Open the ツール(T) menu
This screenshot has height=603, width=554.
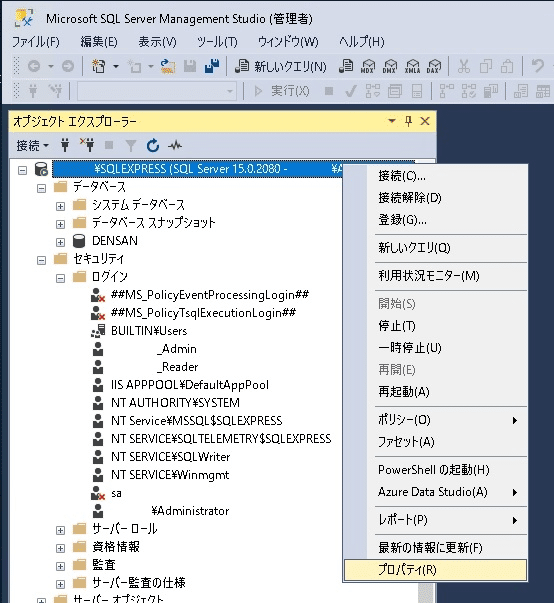pos(217,42)
